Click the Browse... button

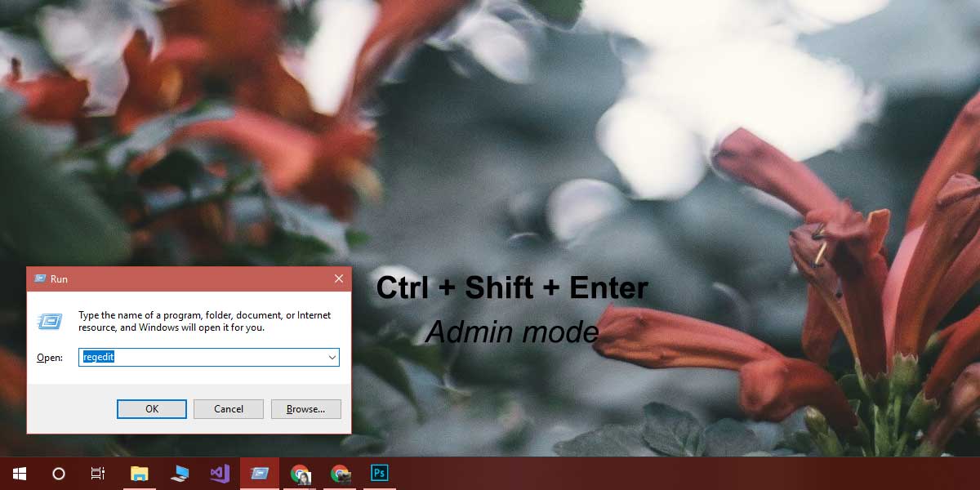(x=306, y=409)
